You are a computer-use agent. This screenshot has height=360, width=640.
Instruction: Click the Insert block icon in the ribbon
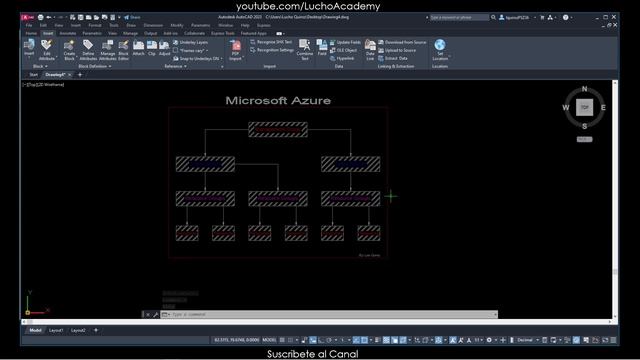pyautogui.click(x=29, y=48)
